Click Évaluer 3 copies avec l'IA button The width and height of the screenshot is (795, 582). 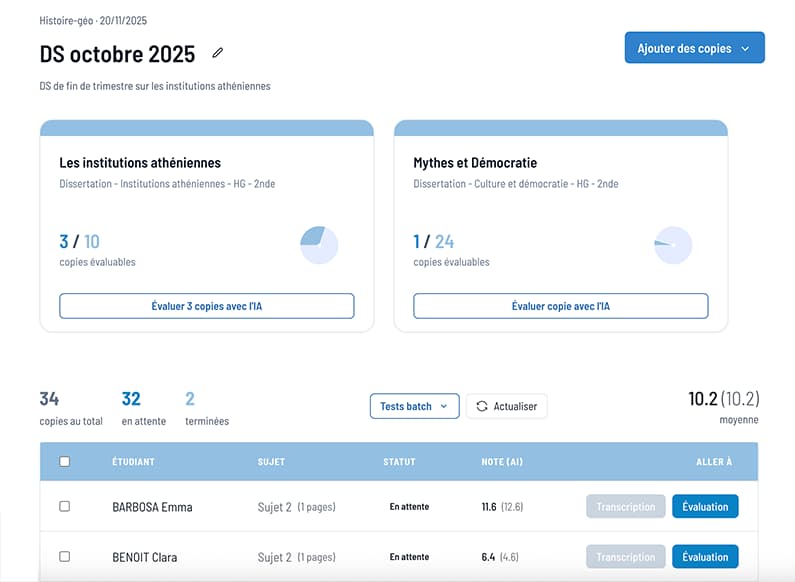[x=207, y=306]
